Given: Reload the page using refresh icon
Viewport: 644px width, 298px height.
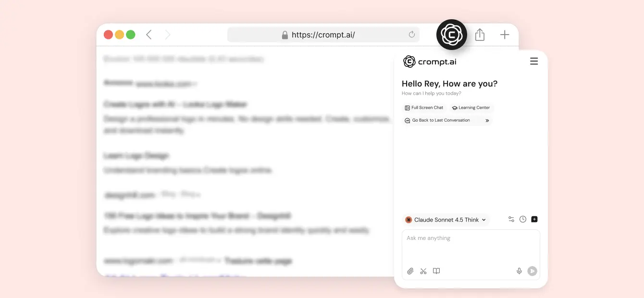Looking at the screenshot, I should pyautogui.click(x=411, y=35).
